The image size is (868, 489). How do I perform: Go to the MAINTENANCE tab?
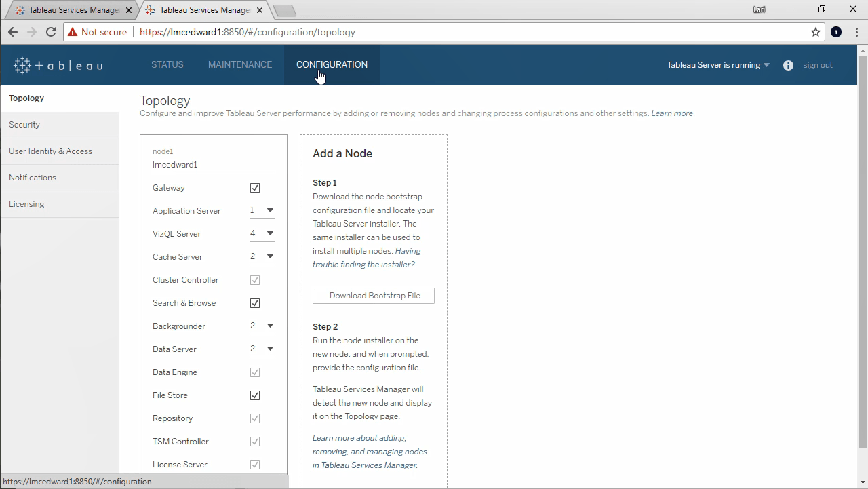[x=240, y=65]
